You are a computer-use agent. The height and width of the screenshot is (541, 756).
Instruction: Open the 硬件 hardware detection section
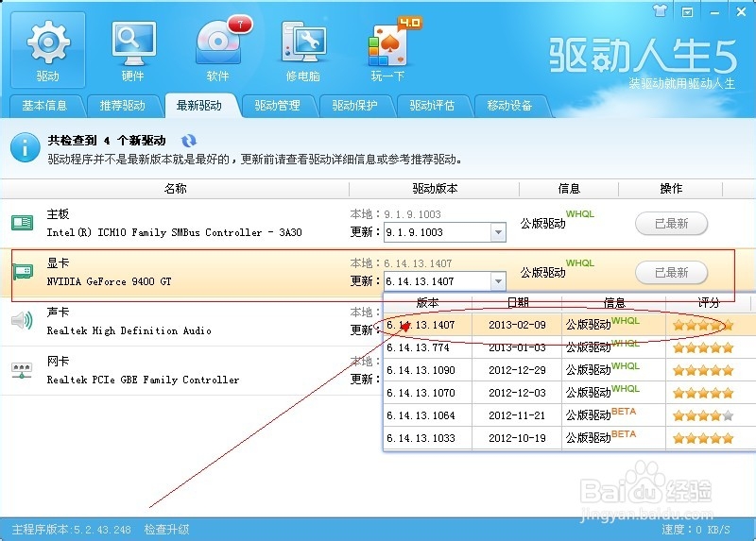click(133, 50)
